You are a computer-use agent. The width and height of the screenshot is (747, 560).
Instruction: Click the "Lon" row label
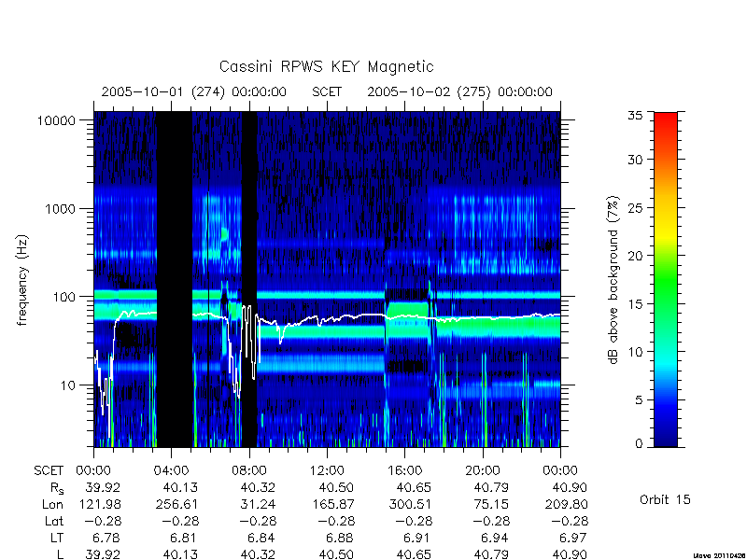52,504
